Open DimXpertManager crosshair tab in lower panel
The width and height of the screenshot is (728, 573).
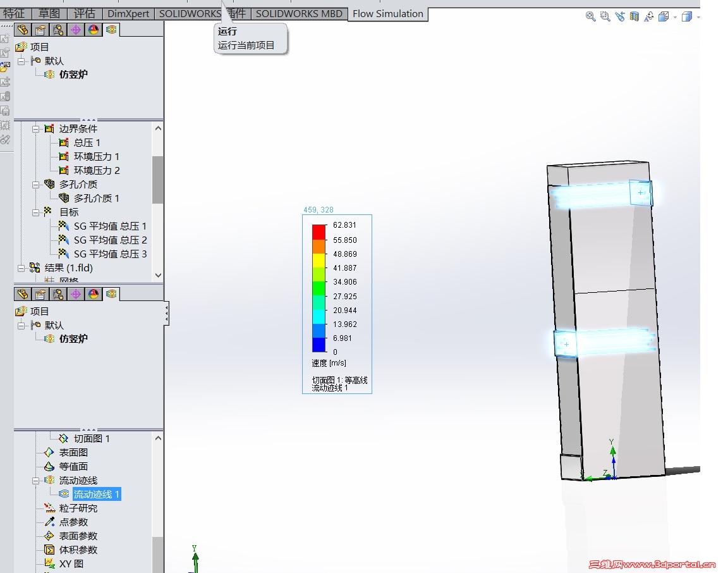pyautogui.click(x=76, y=295)
